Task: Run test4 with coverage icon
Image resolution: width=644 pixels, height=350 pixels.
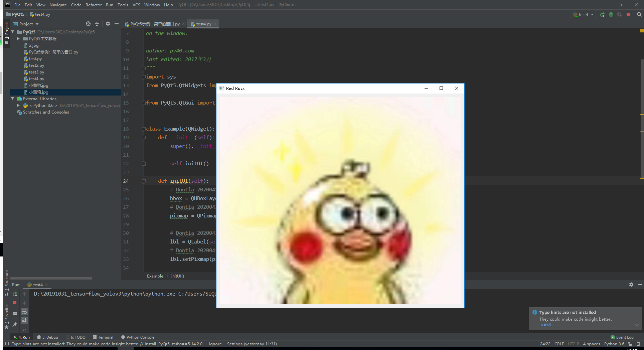Action: (620, 14)
